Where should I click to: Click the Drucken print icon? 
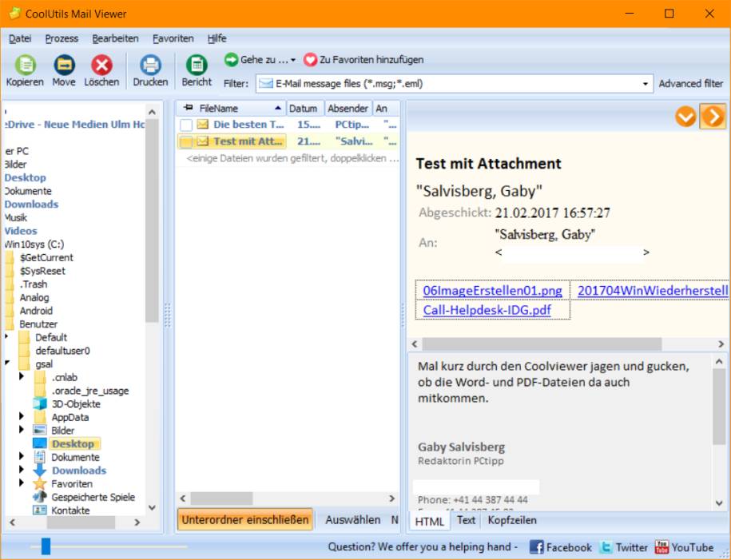[x=150, y=65]
